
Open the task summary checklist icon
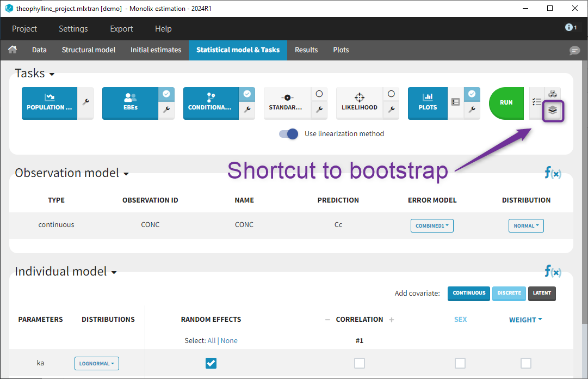click(x=537, y=101)
